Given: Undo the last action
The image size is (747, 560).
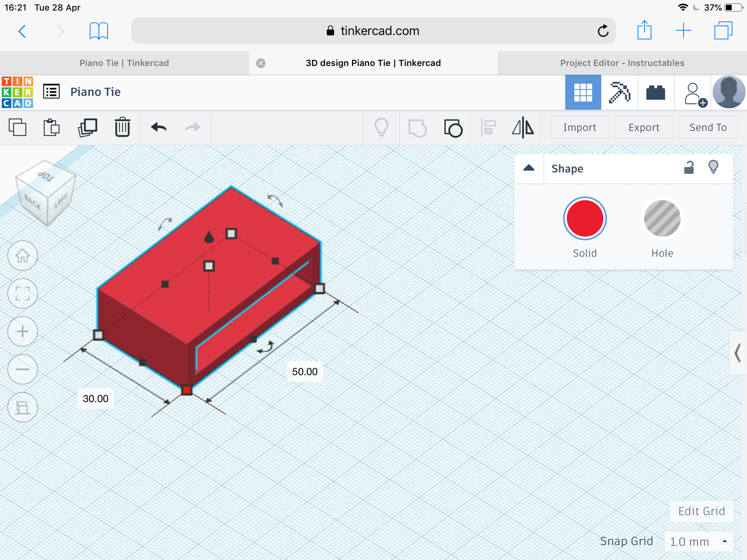Looking at the screenshot, I should pyautogui.click(x=159, y=127).
